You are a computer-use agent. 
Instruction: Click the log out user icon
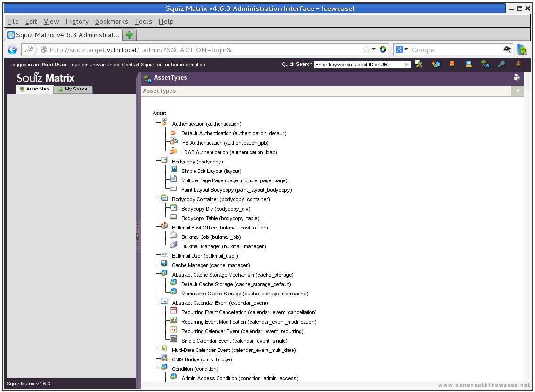click(x=518, y=64)
